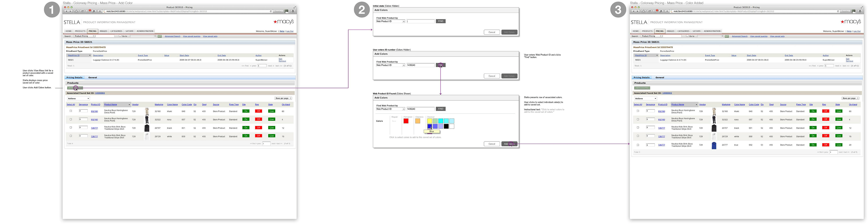
Task: Open the CATEGORIES tab in Add Color window
Action: (116, 31)
